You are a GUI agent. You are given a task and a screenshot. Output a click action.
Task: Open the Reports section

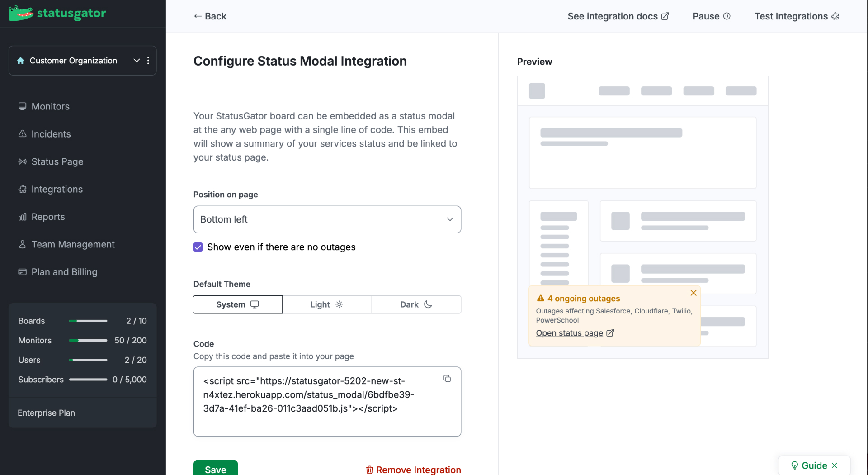tap(48, 217)
